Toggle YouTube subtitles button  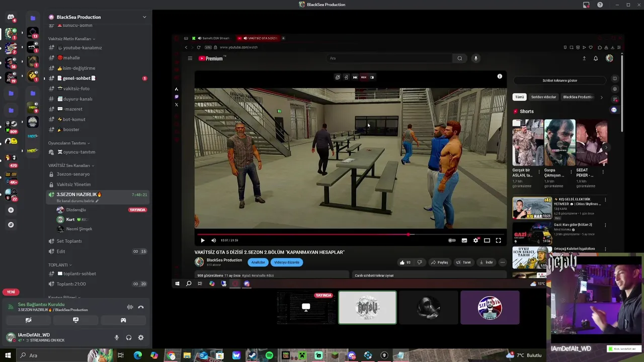pyautogui.click(x=464, y=240)
